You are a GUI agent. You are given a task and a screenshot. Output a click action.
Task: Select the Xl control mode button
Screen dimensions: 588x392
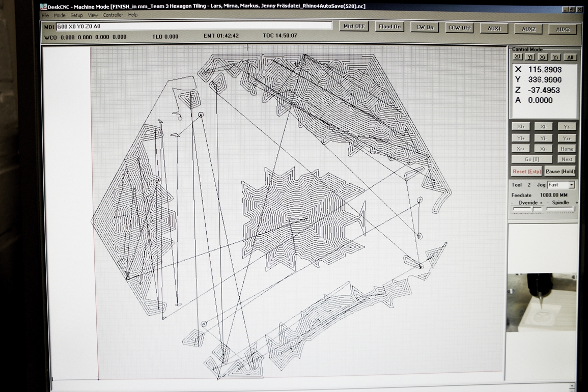point(518,57)
